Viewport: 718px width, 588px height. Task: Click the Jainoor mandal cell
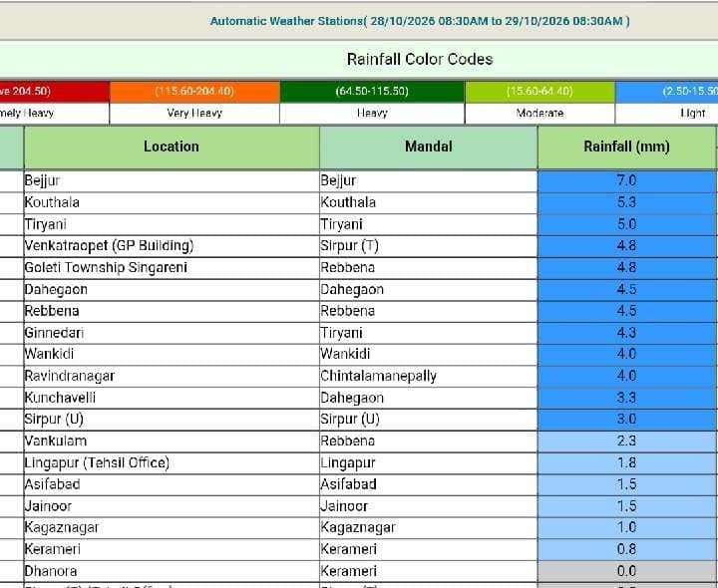(429, 506)
